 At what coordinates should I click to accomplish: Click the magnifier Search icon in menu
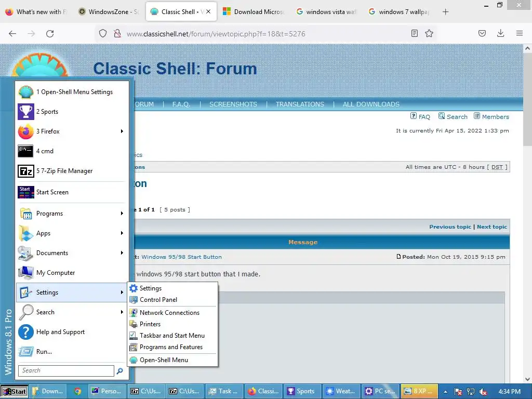click(x=26, y=312)
